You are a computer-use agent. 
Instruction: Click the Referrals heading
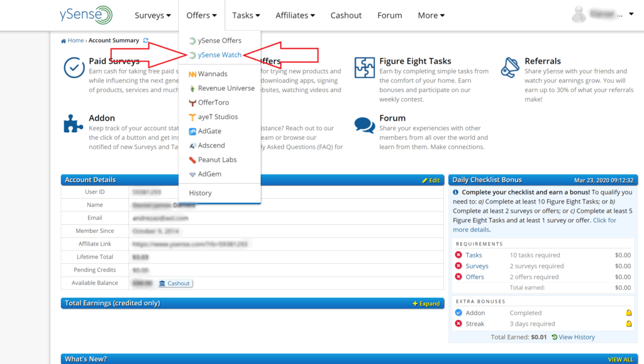click(x=543, y=61)
